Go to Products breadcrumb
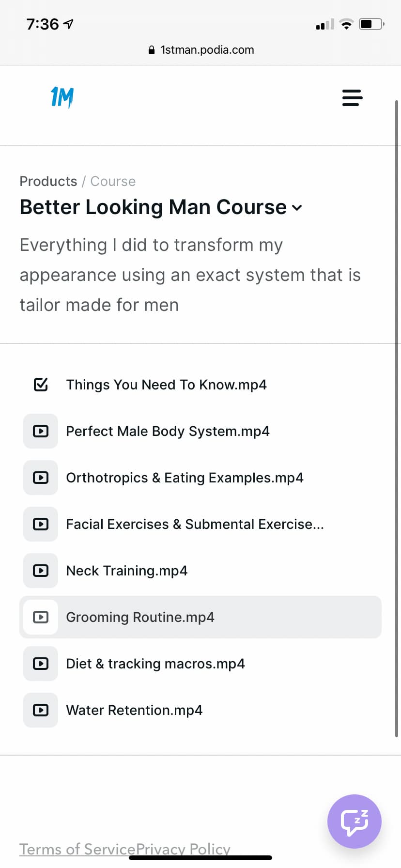 click(x=48, y=181)
